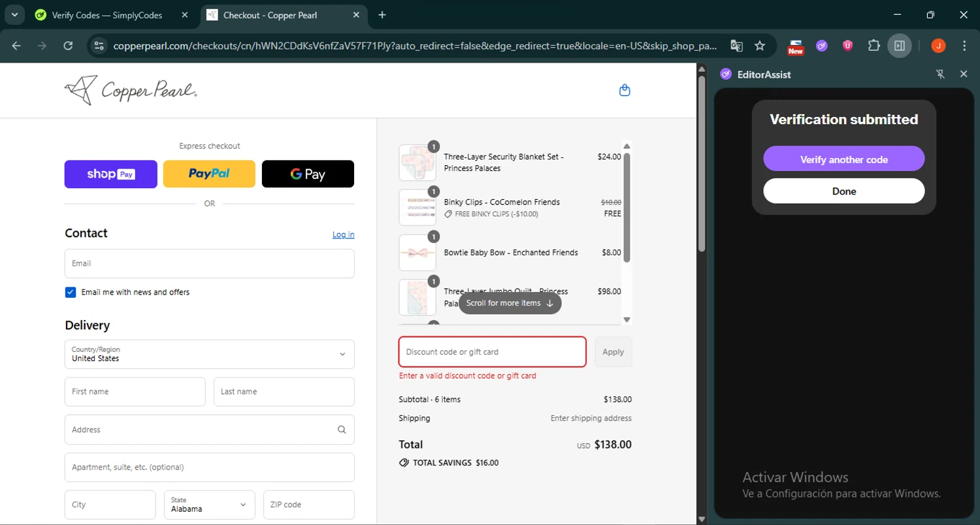Screen dimensions: 980x525
Task: Open a new browser tab
Action: 382,15
